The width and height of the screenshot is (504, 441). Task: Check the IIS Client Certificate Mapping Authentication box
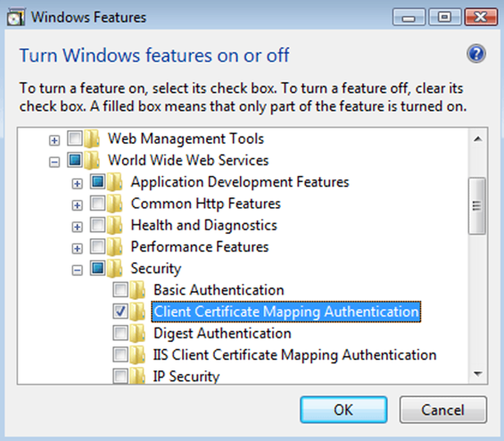pyautogui.click(x=120, y=354)
